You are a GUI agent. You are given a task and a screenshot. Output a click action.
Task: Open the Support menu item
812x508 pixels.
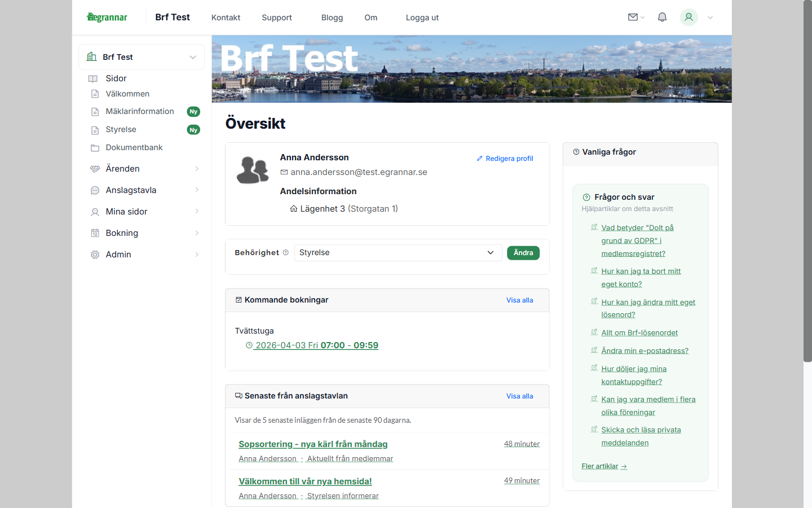tap(277, 17)
